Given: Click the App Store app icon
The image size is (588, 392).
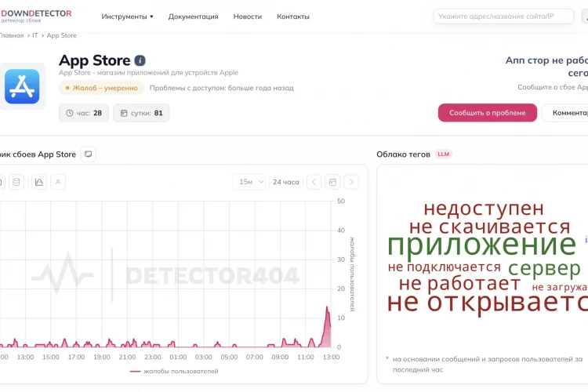Looking at the screenshot, I should coord(22,86).
